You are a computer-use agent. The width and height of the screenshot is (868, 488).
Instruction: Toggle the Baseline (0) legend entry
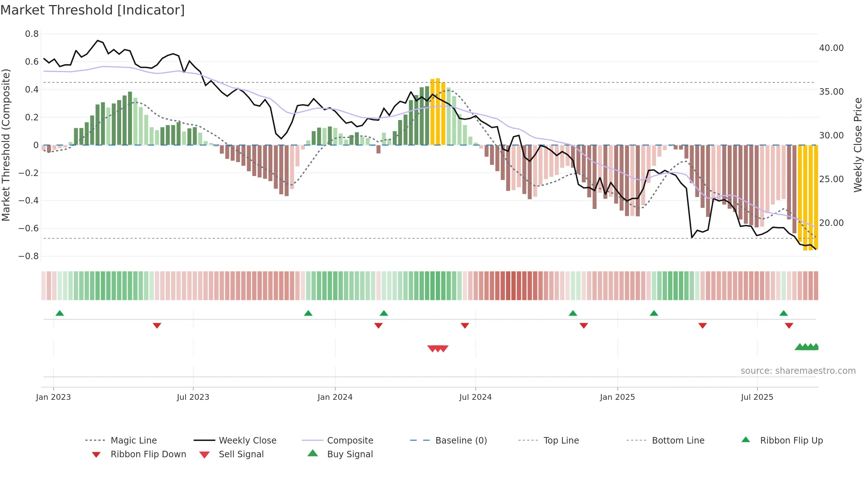click(x=448, y=440)
